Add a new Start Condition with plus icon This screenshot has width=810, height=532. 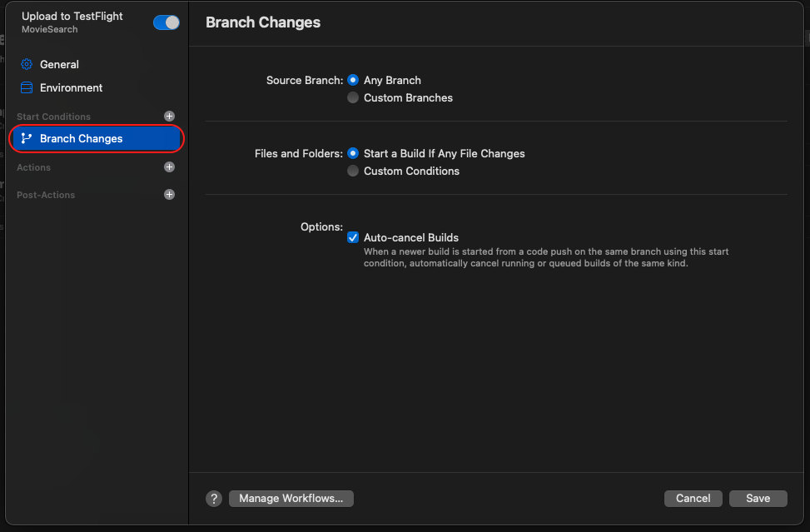(x=169, y=117)
